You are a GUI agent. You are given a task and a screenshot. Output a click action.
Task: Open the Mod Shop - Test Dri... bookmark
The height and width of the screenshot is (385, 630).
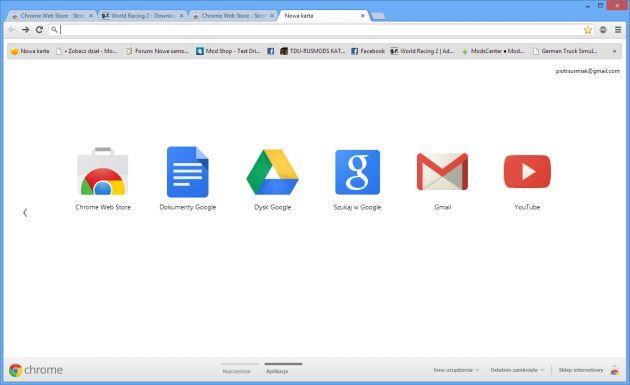(x=228, y=51)
